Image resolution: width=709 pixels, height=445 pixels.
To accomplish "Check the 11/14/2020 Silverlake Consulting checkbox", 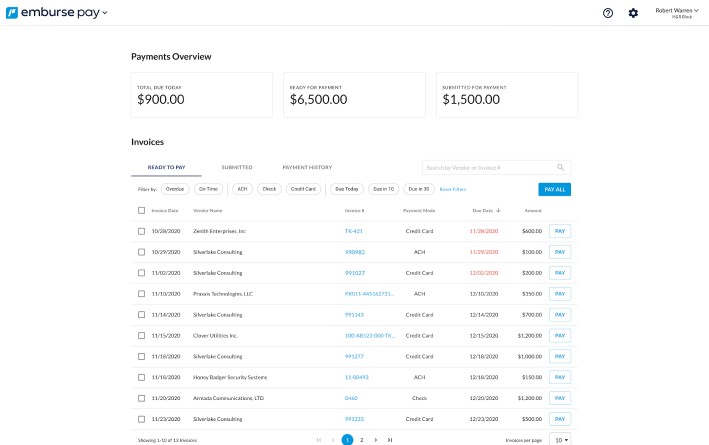I will click(x=142, y=315).
